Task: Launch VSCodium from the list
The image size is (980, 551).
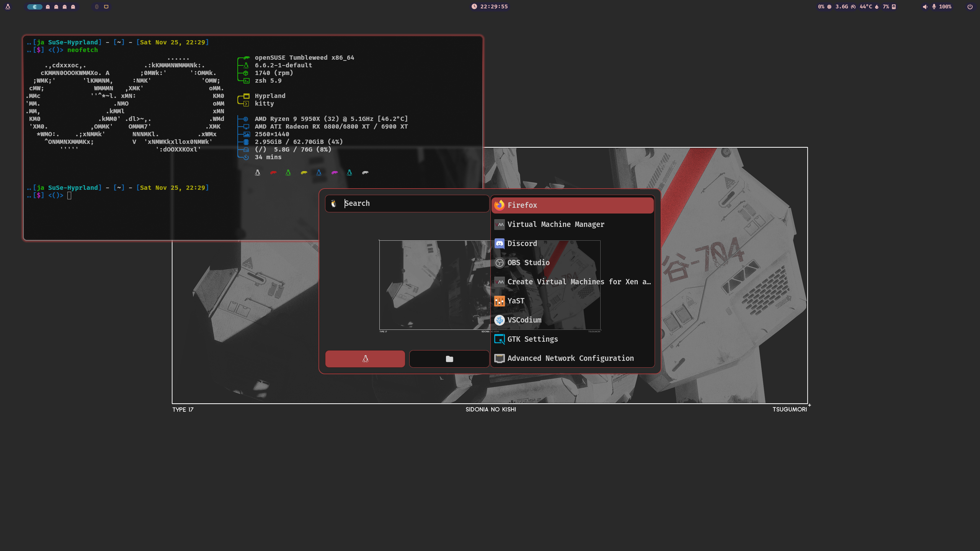Action: click(x=524, y=320)
